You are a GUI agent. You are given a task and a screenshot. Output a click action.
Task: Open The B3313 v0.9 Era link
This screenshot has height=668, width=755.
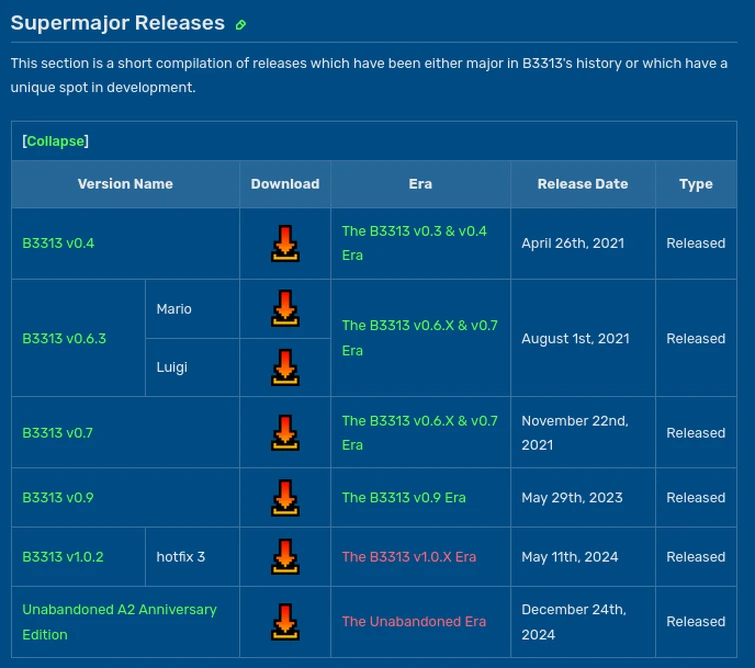click(x=404, y=498)
